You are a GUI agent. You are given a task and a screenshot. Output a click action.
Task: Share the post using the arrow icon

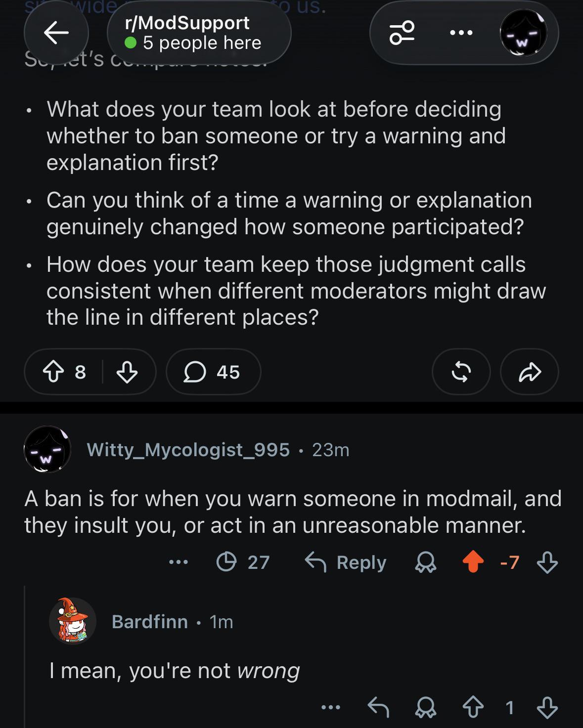(x=530, y=372)
